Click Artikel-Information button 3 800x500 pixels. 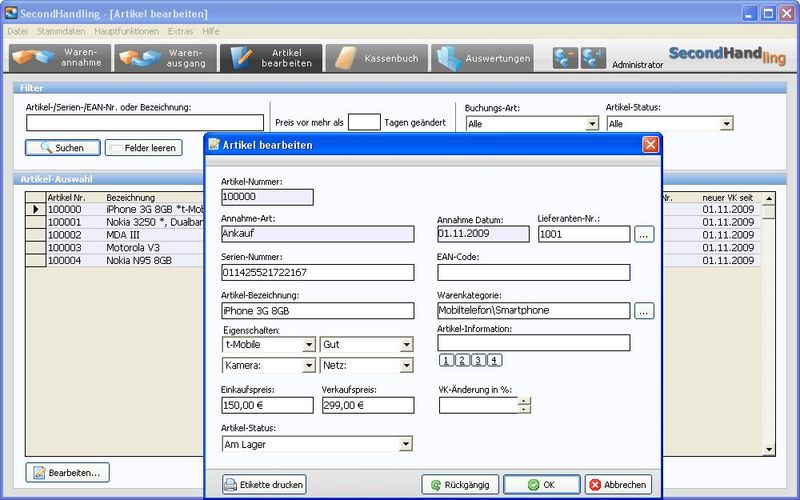pyautogui.click(x=478, y=360)
